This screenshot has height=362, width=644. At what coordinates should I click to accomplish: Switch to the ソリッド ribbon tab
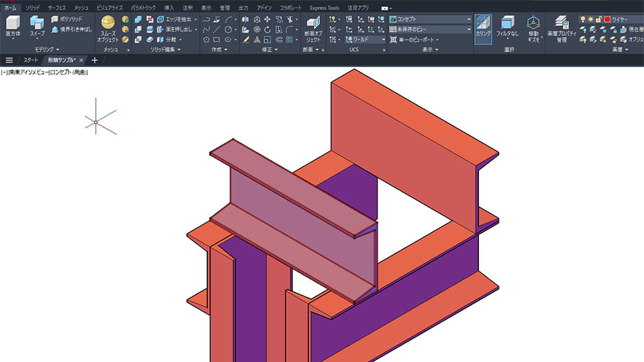32,8
